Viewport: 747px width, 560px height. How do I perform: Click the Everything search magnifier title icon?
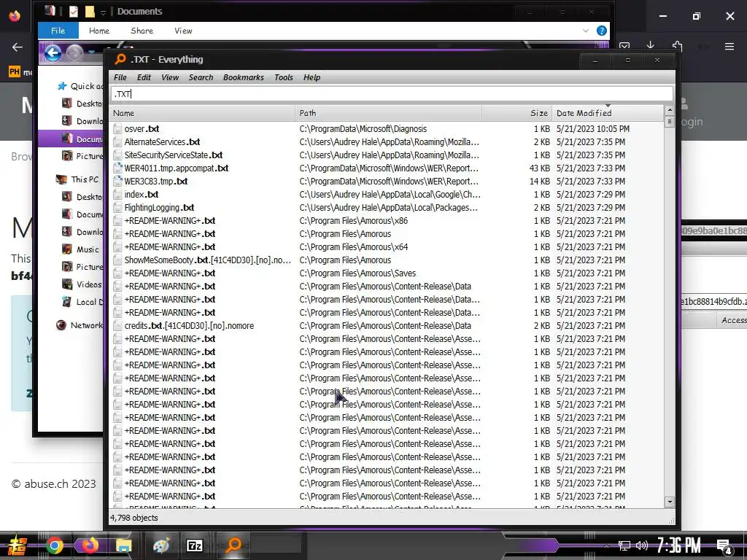[120, 59]
